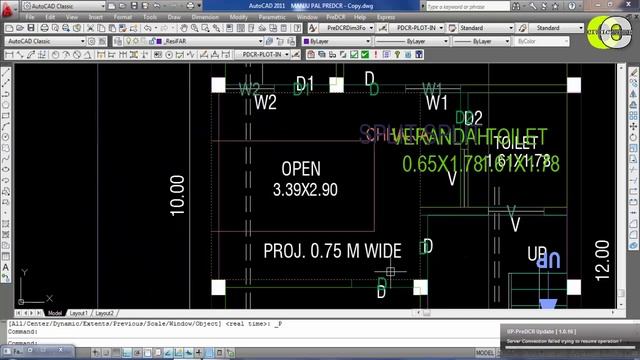Click the 10.00 dimension text

coord(177,196)
